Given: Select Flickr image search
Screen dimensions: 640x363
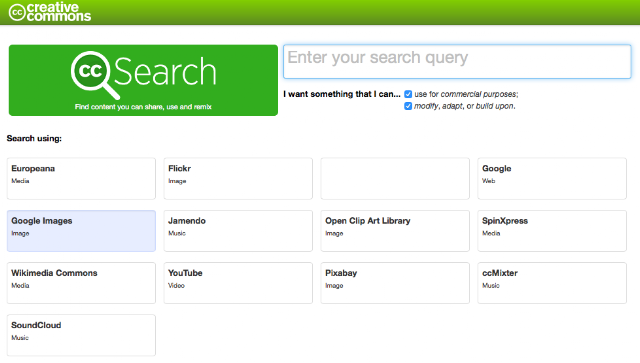Looking at the screenshot, I should 238,178.
